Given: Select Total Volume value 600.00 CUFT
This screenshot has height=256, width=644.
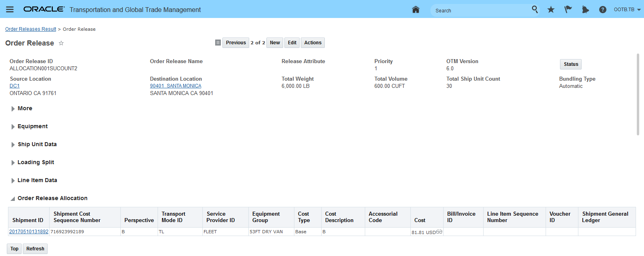Looking at the screenshot, I should coord(390,86).
